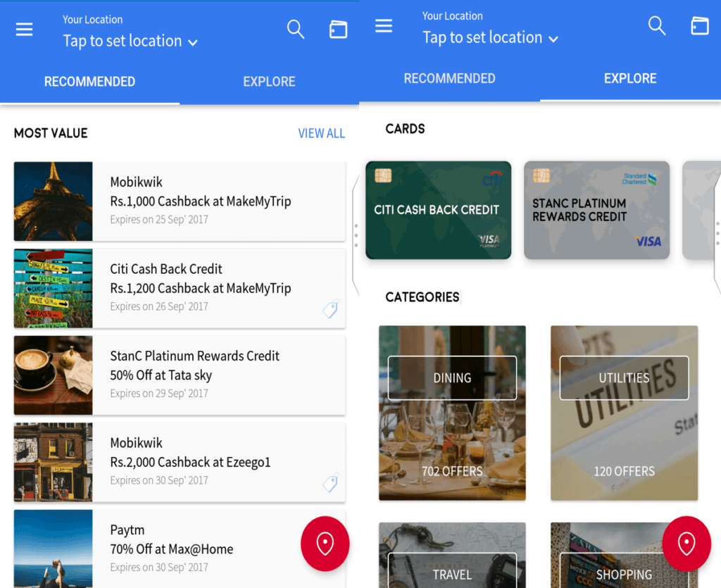
Task: Open the Shopping category tile
Action: click(624, 556)
